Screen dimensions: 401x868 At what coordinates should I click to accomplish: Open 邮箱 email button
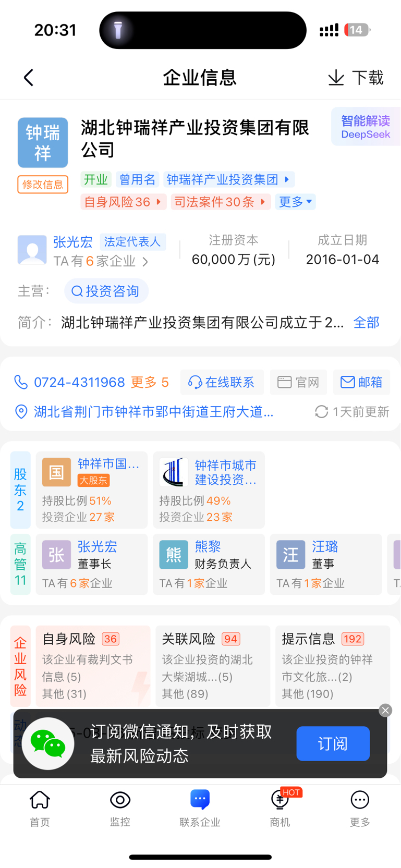(x=361, y=382)
